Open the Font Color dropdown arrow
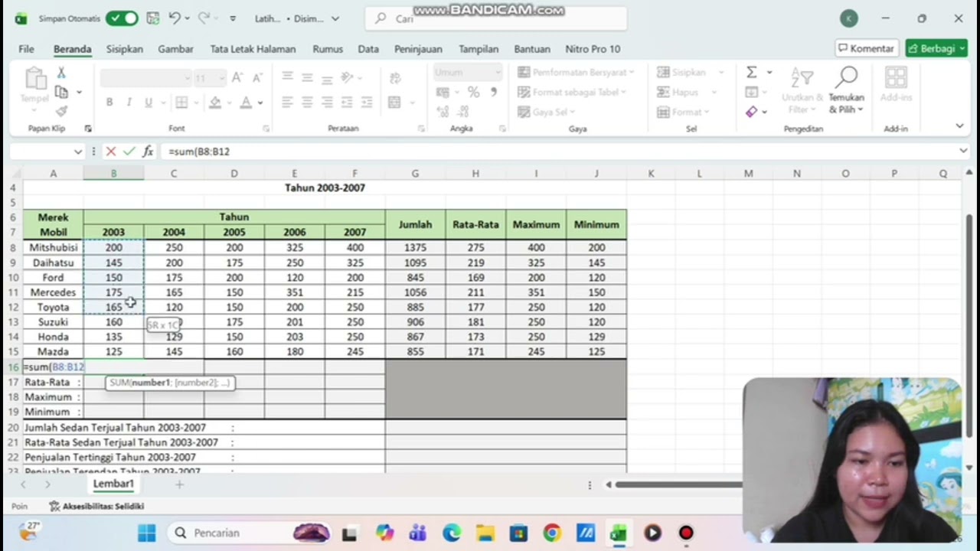 tap(260, 103)
